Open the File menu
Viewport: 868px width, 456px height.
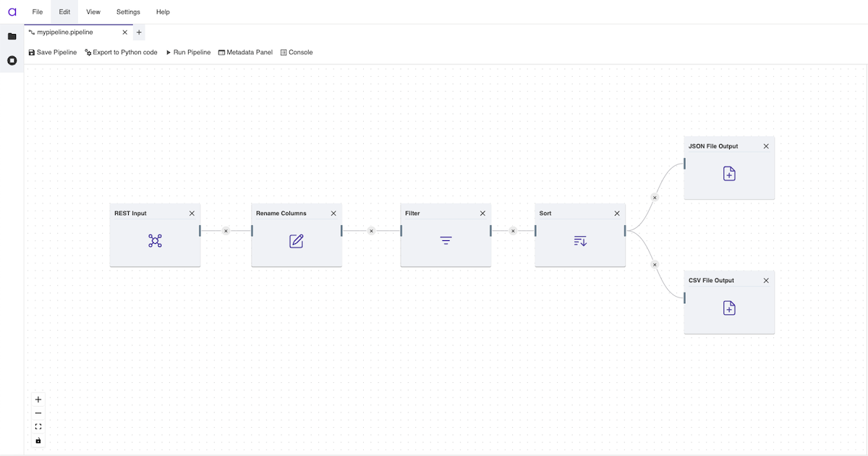38,12
